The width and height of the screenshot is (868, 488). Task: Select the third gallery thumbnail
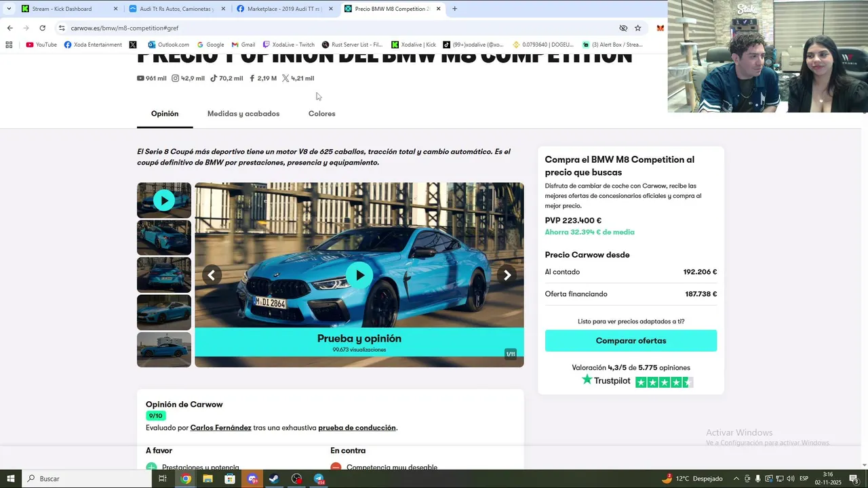point(164,274)
